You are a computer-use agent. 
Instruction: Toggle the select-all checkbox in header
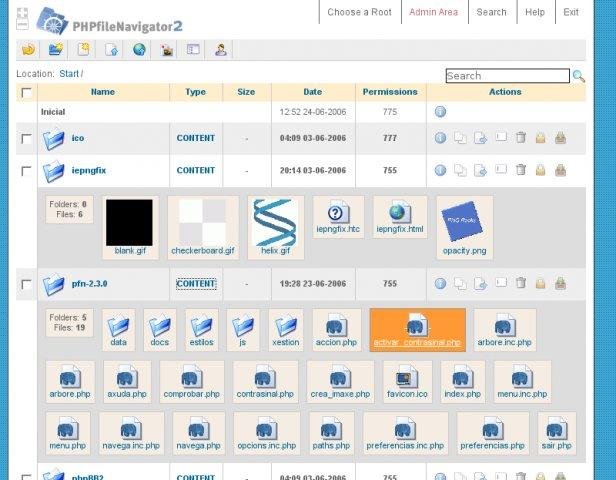pos(26,93)
